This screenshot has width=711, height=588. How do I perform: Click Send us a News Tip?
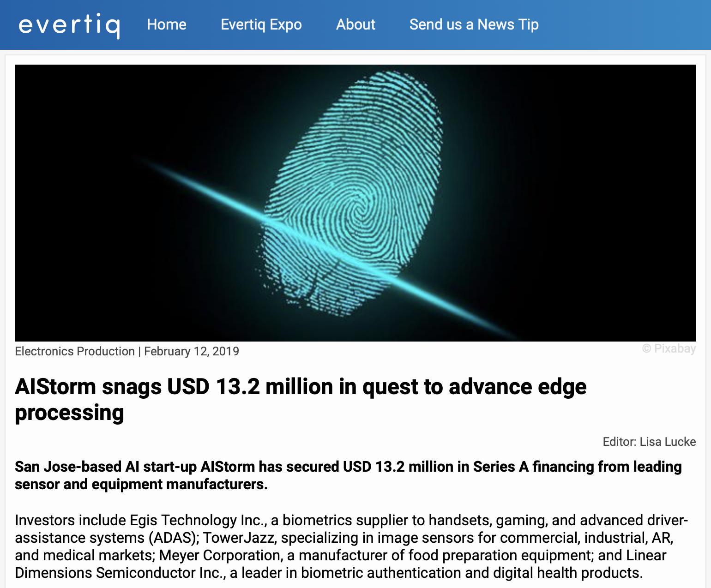click(x=474, y=24)
